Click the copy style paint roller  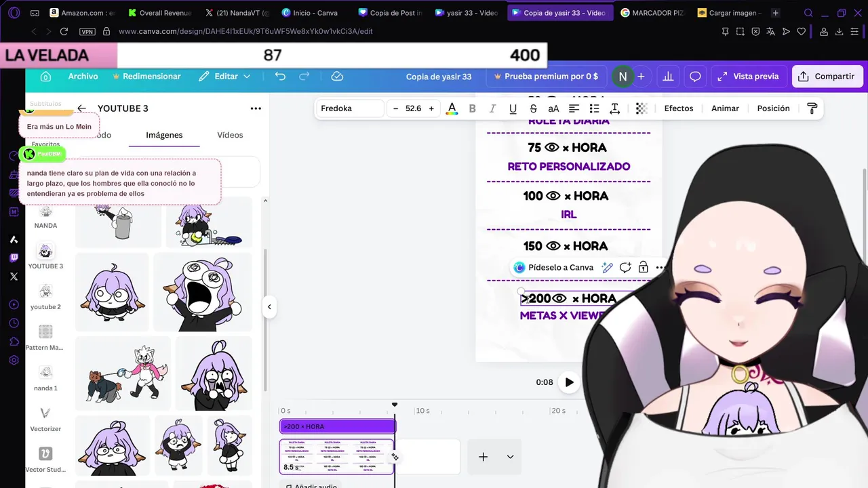(x=812, y=108)
